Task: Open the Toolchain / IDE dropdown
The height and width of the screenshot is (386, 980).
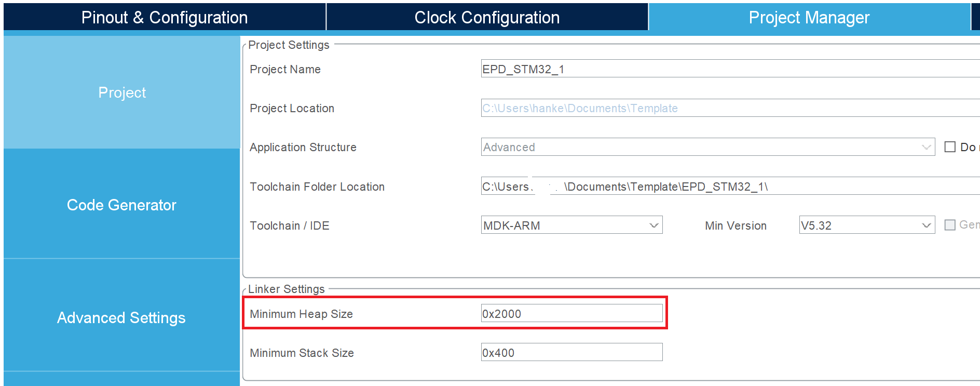Action: pyautogui.click(x=571, y=225)
